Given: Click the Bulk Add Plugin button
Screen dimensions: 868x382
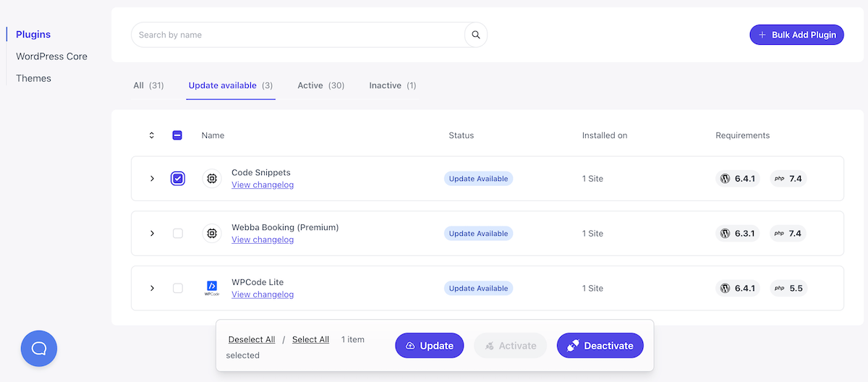Looking at the screenshot, I should coord(796,35).
